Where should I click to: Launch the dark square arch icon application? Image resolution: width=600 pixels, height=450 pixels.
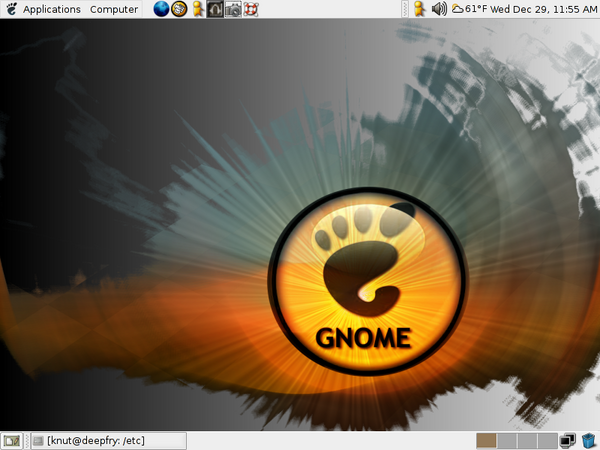pos(215,9)
